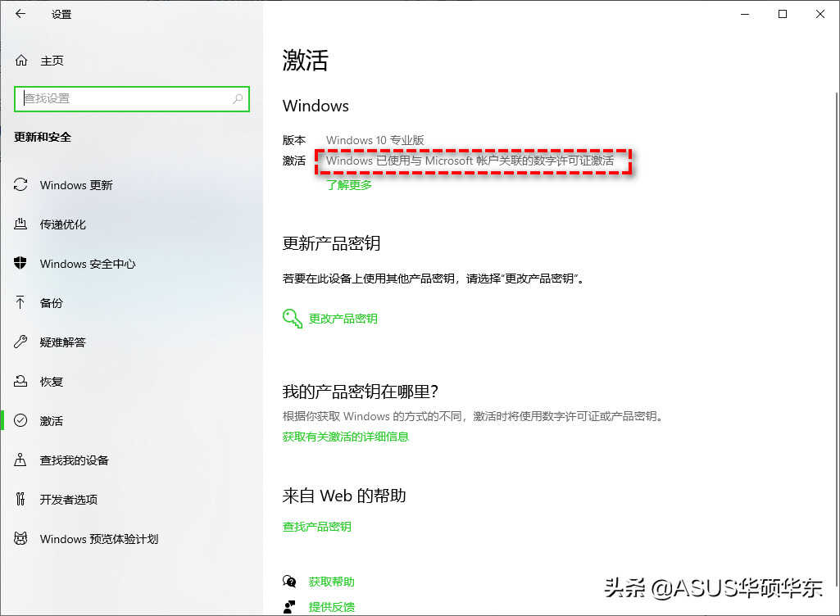Click the 传递优化 icon in the sidebar
Viewport: 840px width, 616px height.
21,224
